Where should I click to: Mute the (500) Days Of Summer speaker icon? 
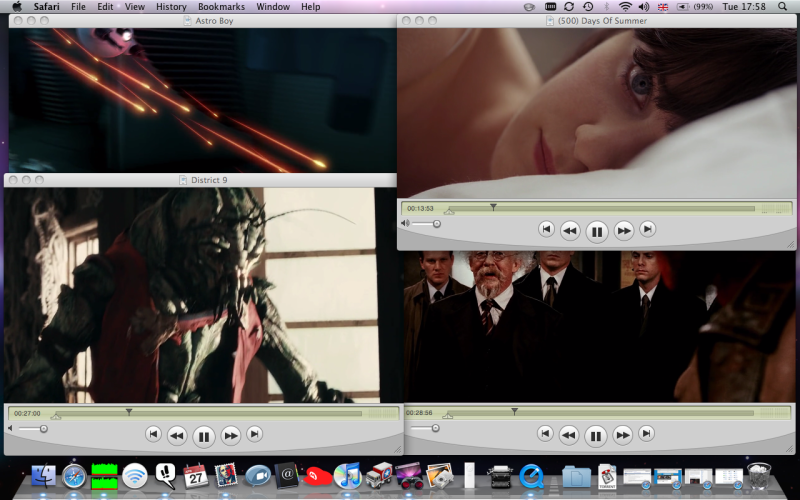point(405,223)
